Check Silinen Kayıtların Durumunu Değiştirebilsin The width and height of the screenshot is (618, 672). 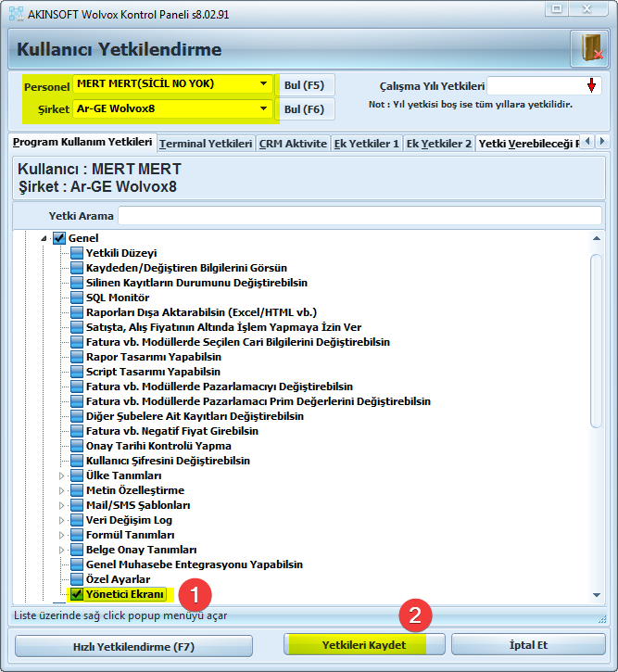pyautogui.click(x=77, y=283)
